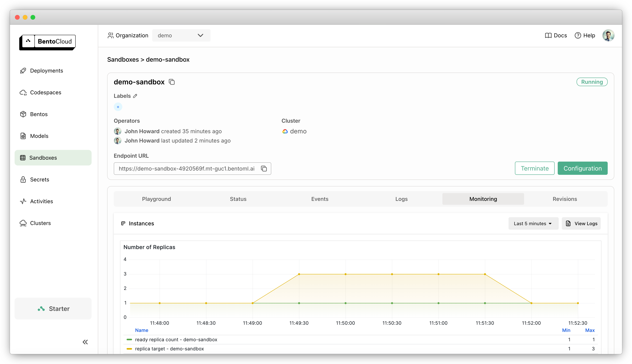
Task: Add a new label with plus
Action: coord(118,107)
